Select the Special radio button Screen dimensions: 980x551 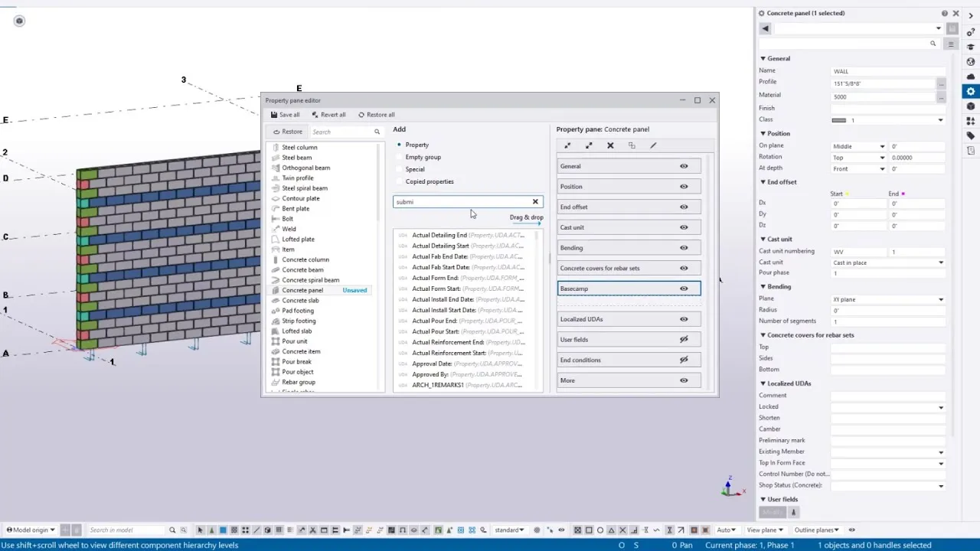point(399,169)
